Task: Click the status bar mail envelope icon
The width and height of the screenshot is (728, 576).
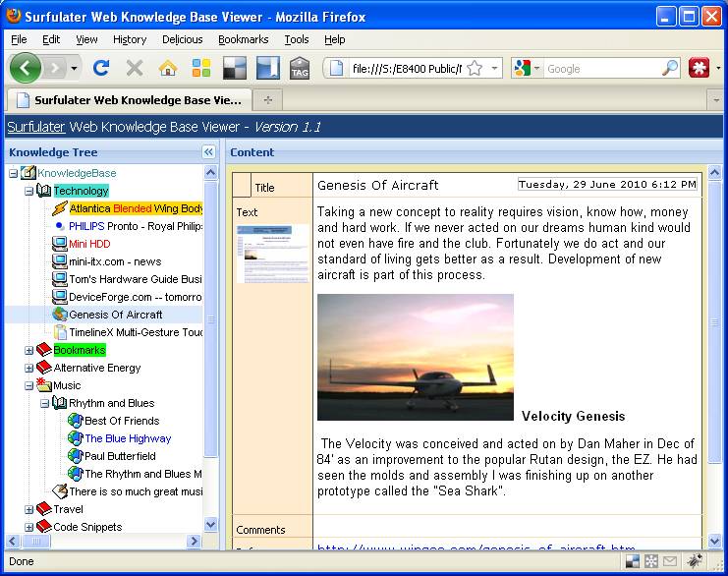Action: coord(669,561)
